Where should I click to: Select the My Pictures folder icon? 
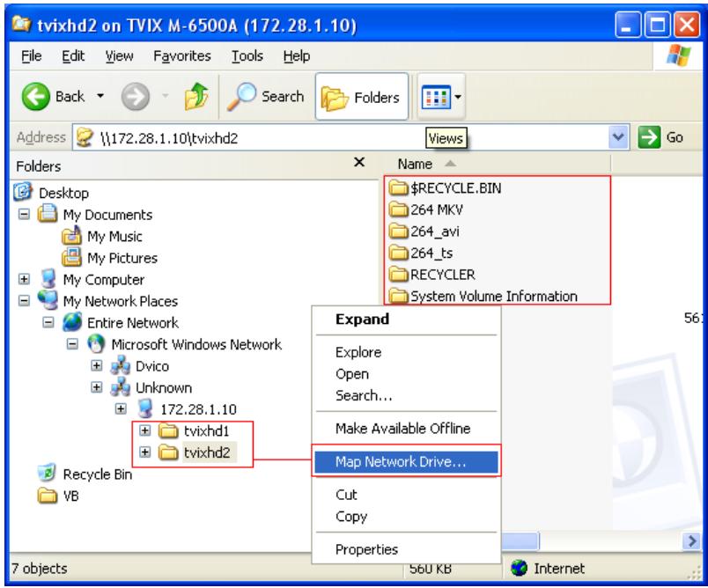[x=72, y=257]
